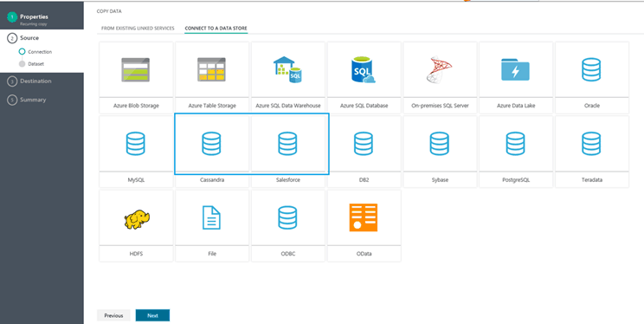Choose On-premises SQL Server icon
This screenshot has width=644, height=324.
coord(439,70)
